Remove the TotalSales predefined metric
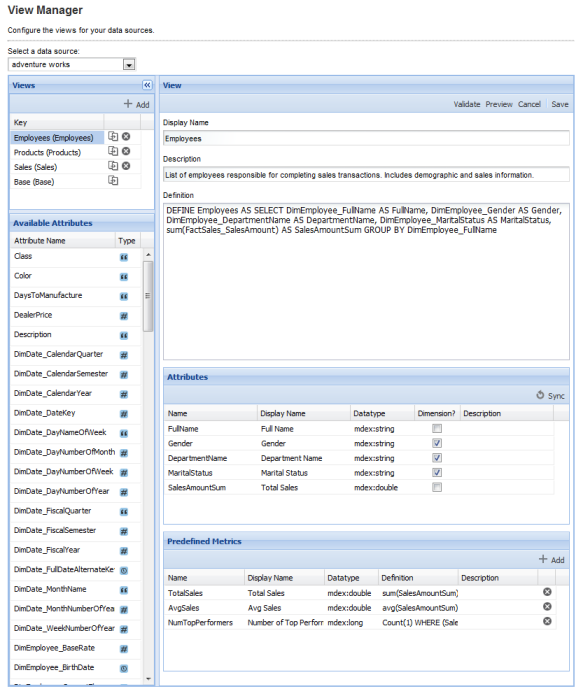581x690 pixels. pos(547,592)
